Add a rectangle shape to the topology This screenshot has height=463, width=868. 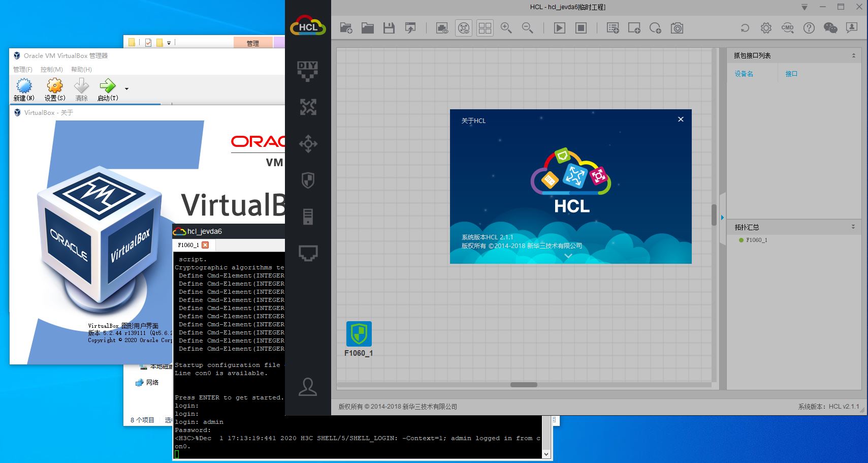tap(634, 28)
